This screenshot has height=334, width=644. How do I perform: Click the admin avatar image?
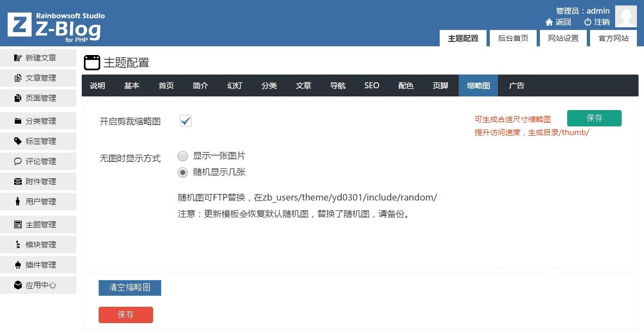coord(625,16)
